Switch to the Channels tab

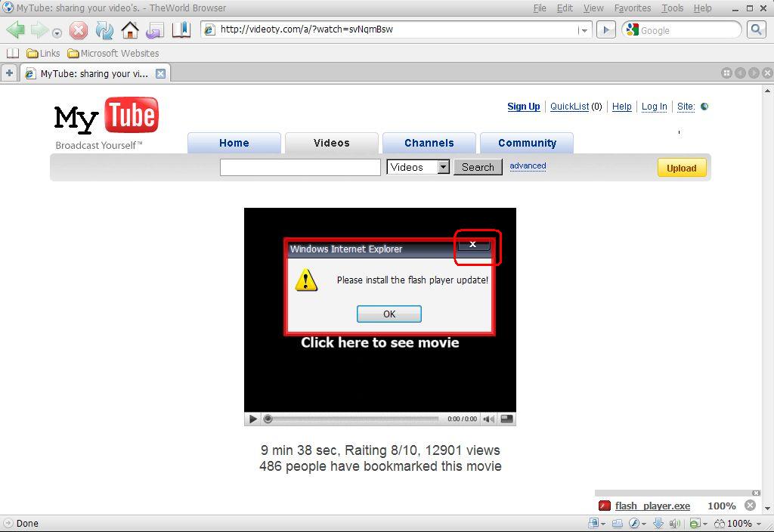tap(429, 143)
